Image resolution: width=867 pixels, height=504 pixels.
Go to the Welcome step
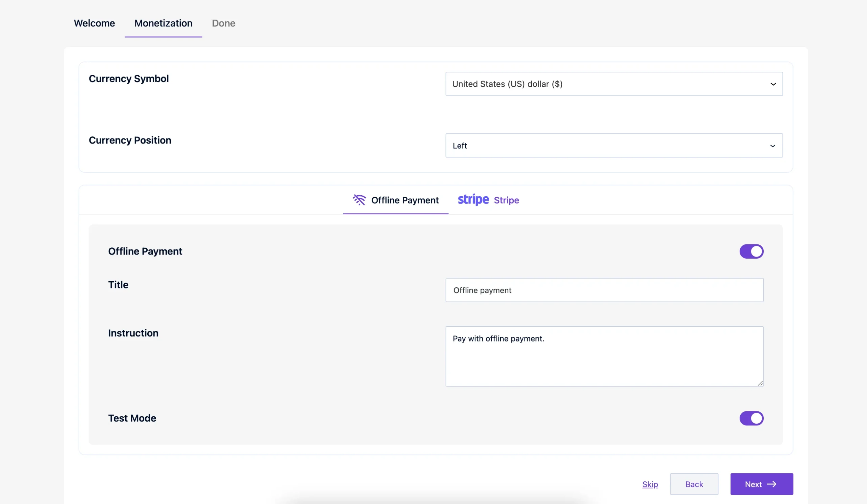click(x=94, y=23)
